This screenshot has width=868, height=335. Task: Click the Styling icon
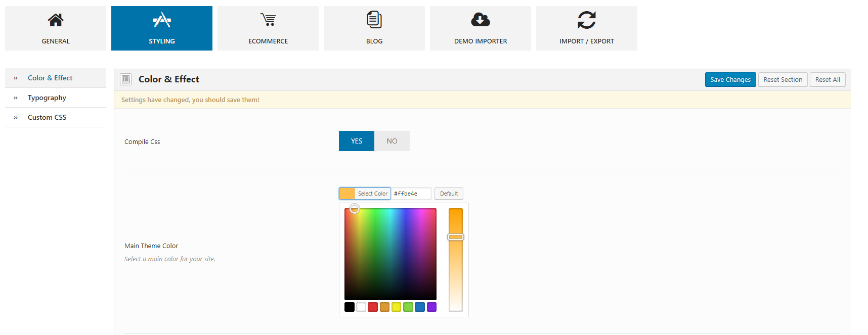(162, 20)
